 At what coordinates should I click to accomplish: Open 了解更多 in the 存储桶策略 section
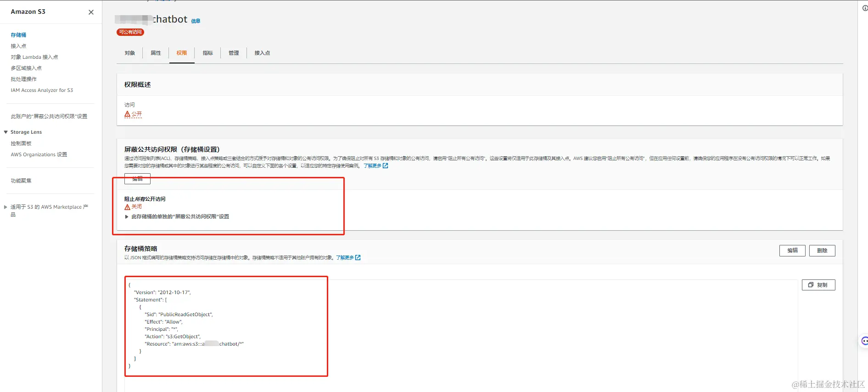[348, 258]
